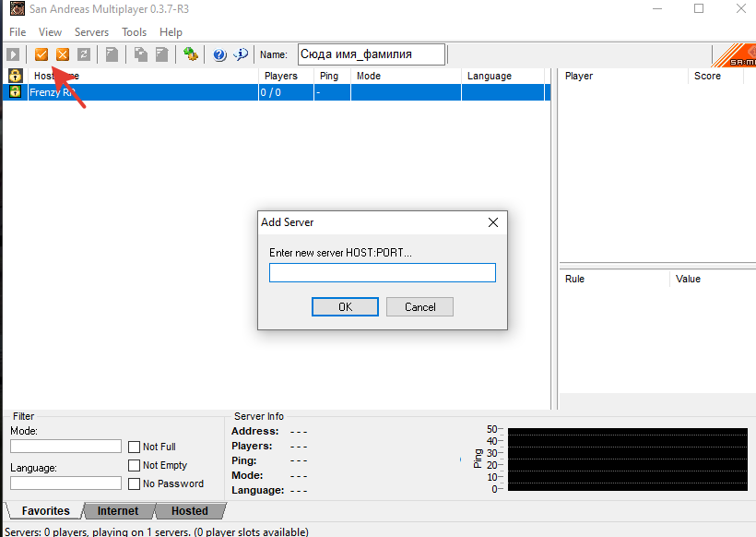Click the Rule column header
The width and height of the screenshot is (756, 537).
point(615,279)
